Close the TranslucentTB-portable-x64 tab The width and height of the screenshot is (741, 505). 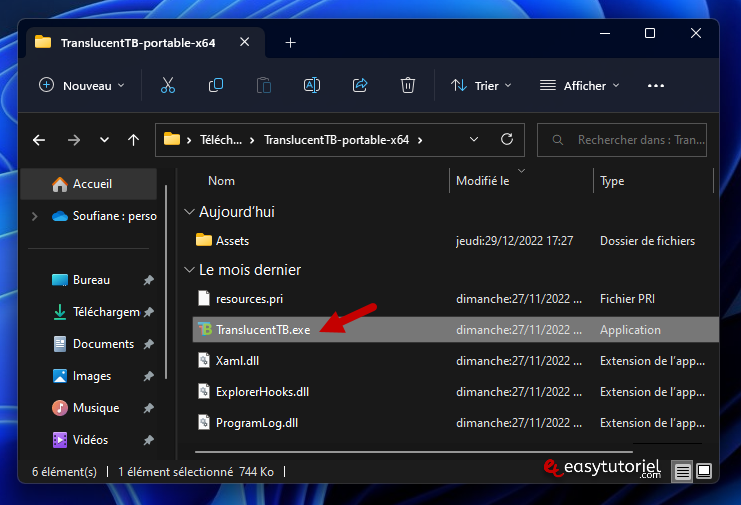tap(244, 42)
